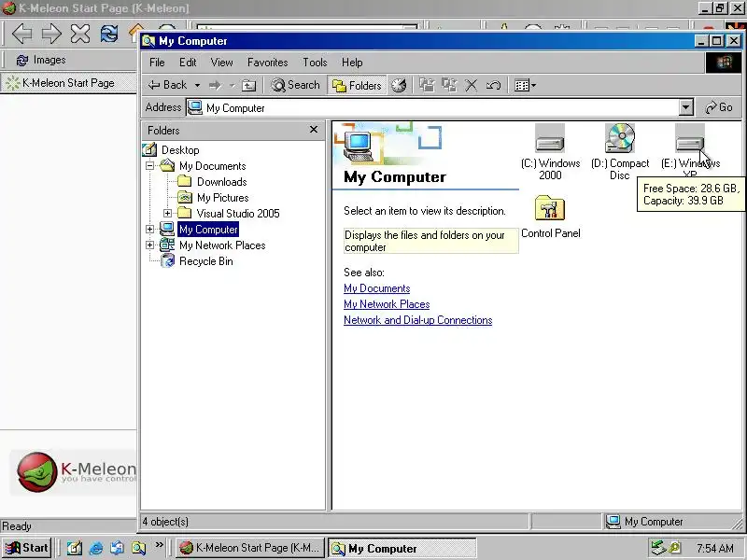The width and height of the screenshot is (747, 560).
Task: Close the Folders pane
Action: [x=314, y=130]
